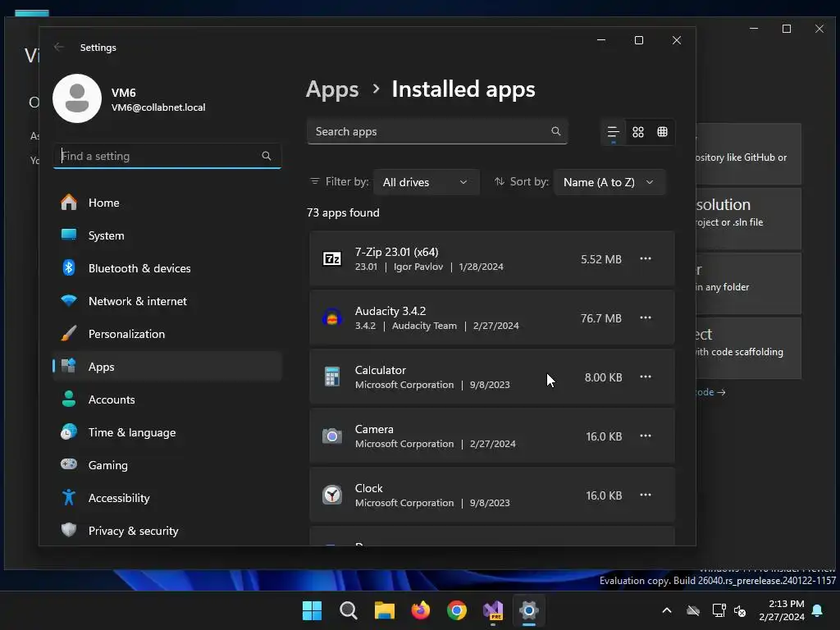Select Personalization in the sidebar

point(167,334)
